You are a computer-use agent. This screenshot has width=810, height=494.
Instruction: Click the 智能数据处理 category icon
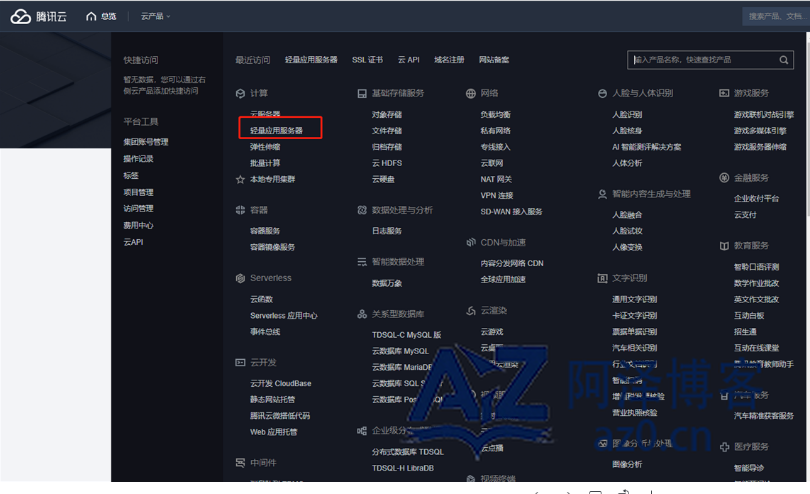[362, 262]
